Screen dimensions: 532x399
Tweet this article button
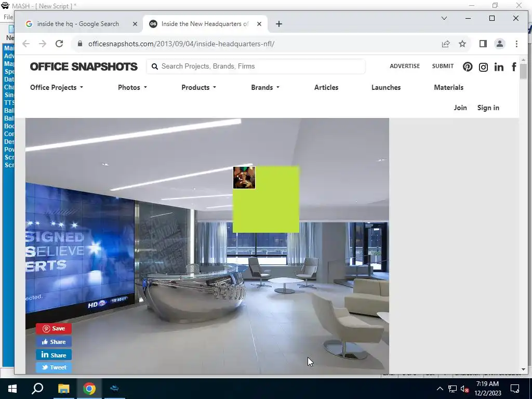point(54,367)
